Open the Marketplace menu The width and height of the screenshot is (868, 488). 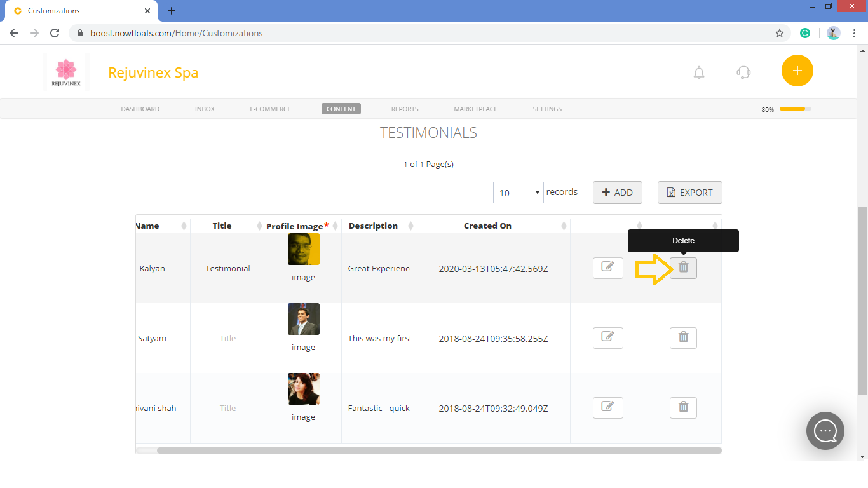(x=475, y=109)
